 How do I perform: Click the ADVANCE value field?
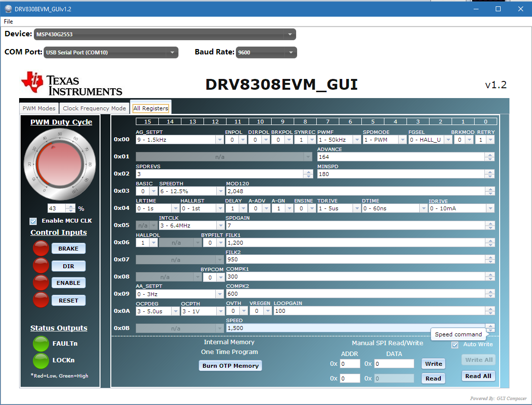click(401, 157)
